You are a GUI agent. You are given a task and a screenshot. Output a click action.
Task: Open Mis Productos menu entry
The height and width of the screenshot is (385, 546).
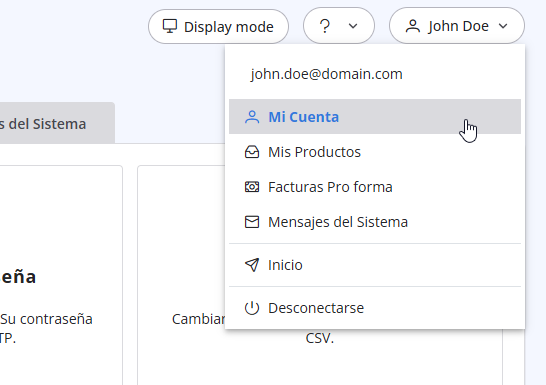tap(375, 152)
